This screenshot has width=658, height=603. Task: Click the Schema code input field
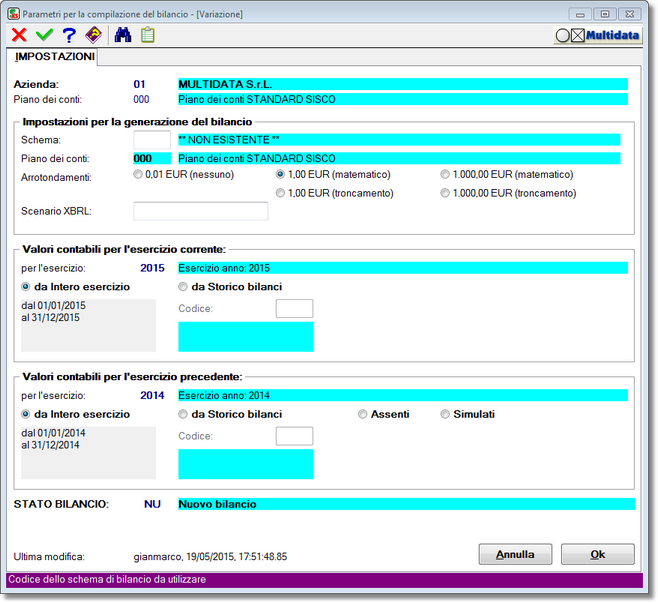click(x=152, y=140)
